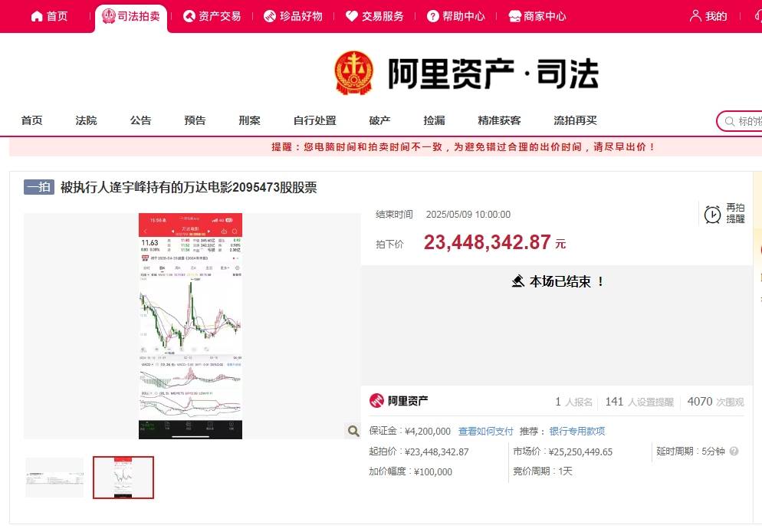Viewport: 762px width, 532px height.
Task: Click the 起拍价 ¥23,448,342.87 text
Action: (x=419, y=452)
